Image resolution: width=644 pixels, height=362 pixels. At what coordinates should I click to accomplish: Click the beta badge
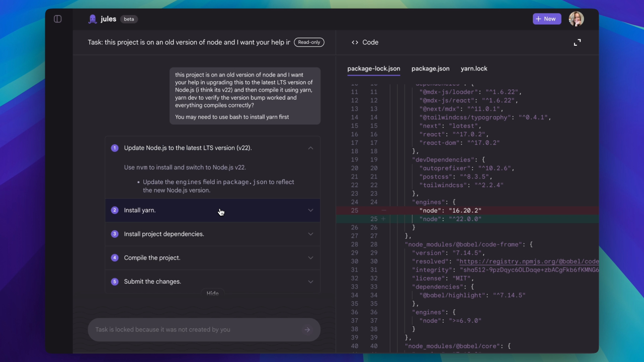129,19
